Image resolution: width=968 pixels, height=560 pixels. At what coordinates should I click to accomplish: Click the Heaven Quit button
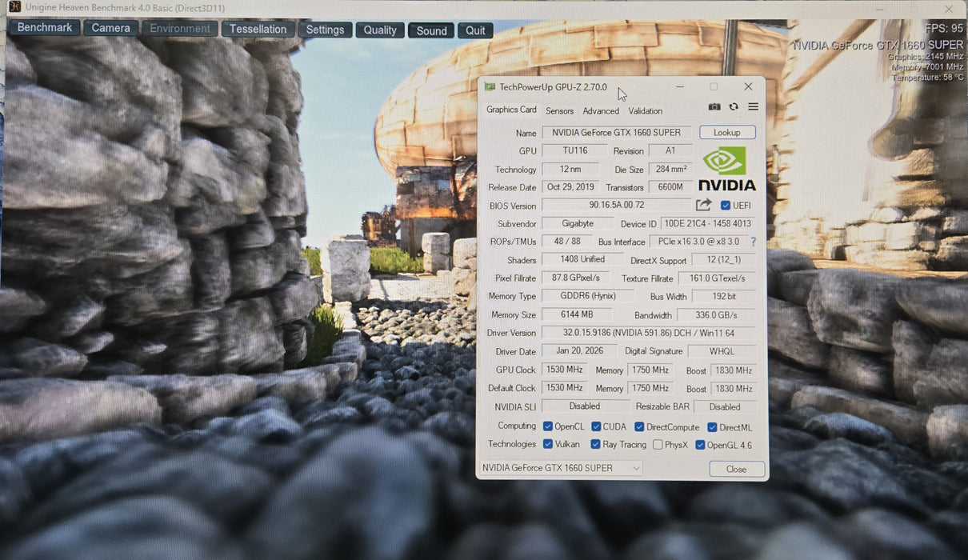point(475,31)
